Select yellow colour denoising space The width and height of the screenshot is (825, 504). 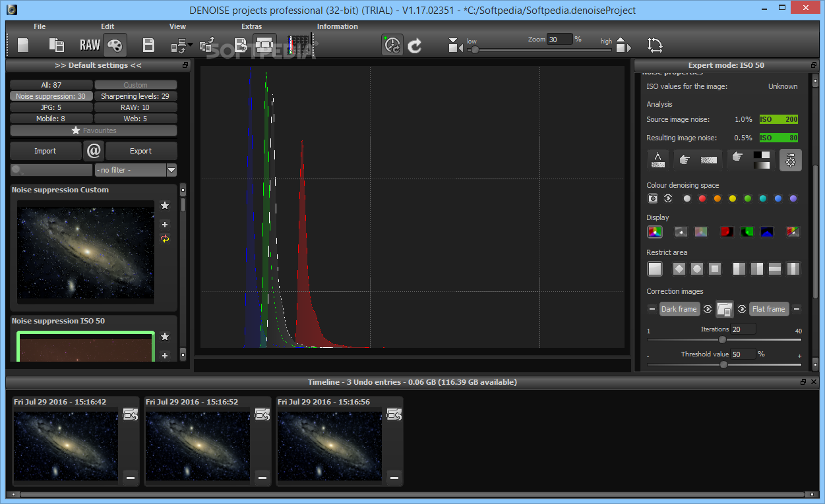[733, 198]
